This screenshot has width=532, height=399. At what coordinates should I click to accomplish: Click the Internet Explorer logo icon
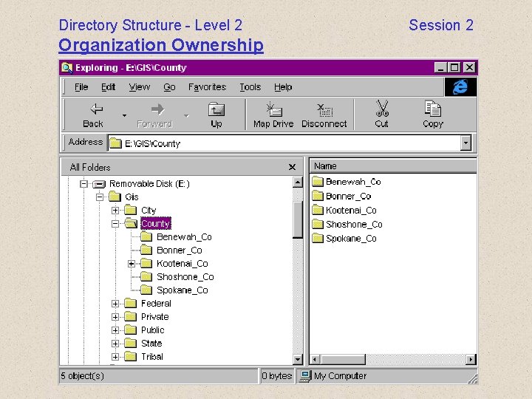(x=460, y=87)
